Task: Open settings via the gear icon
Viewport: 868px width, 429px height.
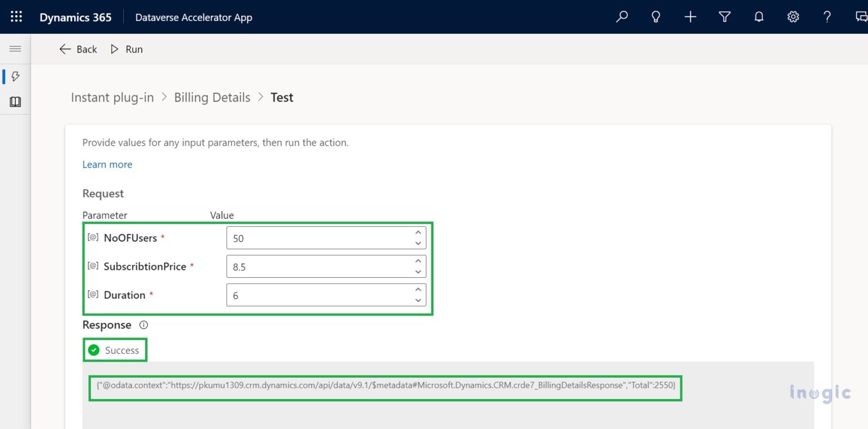Action: (x=793, y=17)
